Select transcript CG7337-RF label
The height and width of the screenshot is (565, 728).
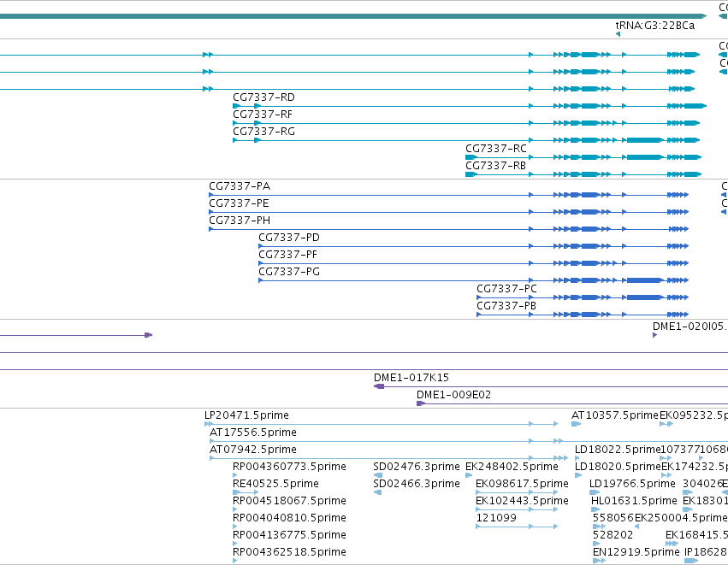263,115
